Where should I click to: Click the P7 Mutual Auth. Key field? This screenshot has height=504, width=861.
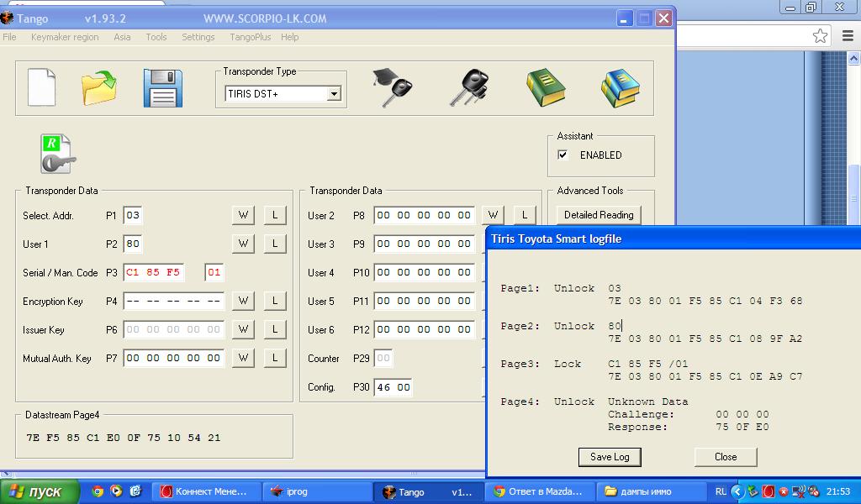[173, 358]
